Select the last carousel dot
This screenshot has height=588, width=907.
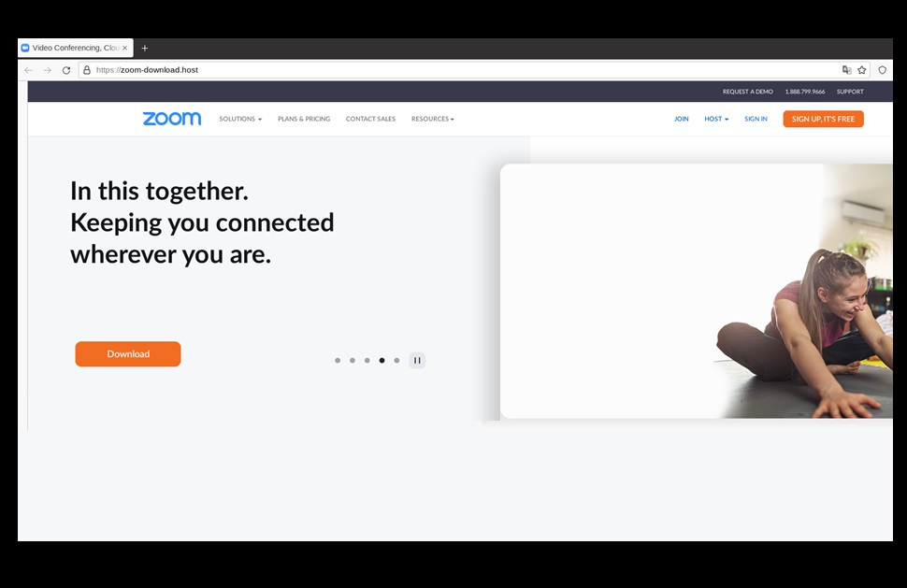[396, 360]
